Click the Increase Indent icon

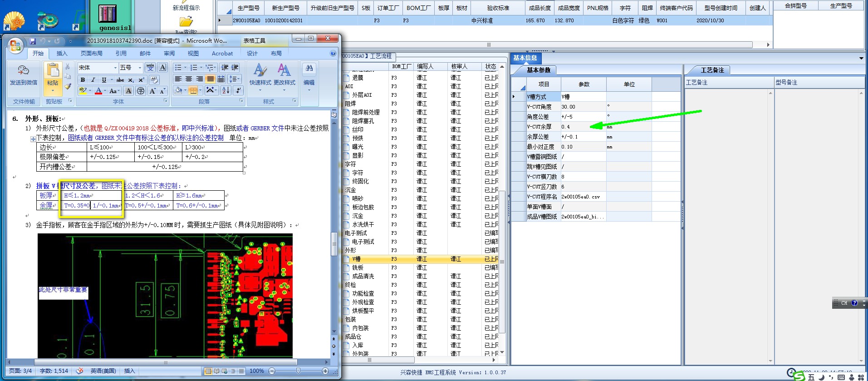[x=235, y=68]
